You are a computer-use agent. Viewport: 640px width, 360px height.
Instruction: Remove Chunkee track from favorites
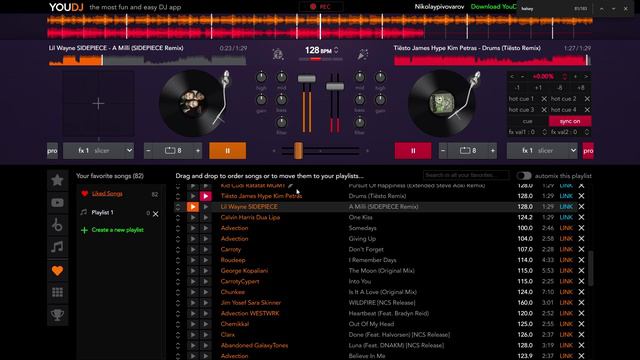[x=581, y=292]
